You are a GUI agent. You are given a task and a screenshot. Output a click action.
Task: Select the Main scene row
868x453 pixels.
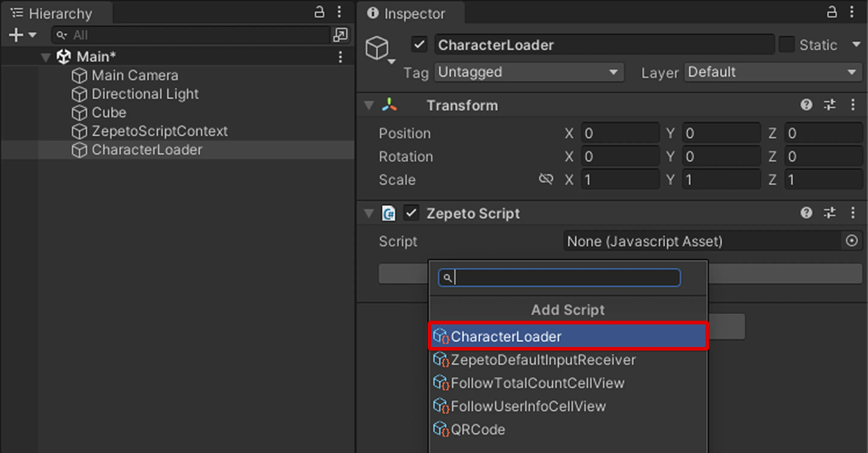[177, 57]
